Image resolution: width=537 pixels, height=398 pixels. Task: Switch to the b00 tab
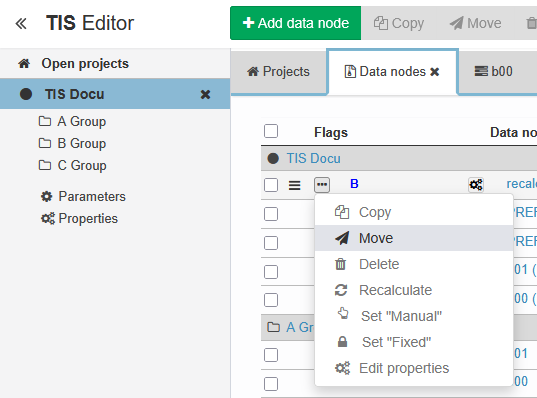point(494,72)
